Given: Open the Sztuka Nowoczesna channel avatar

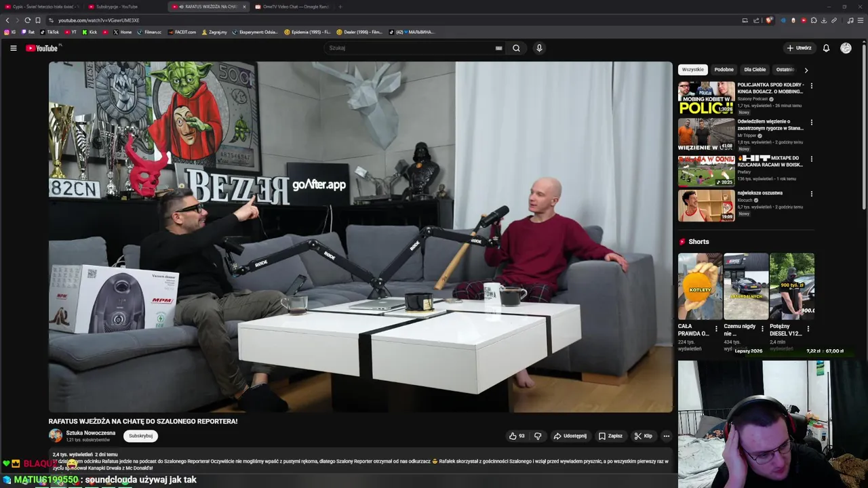Looking at the screenshot, I should 55,436.
